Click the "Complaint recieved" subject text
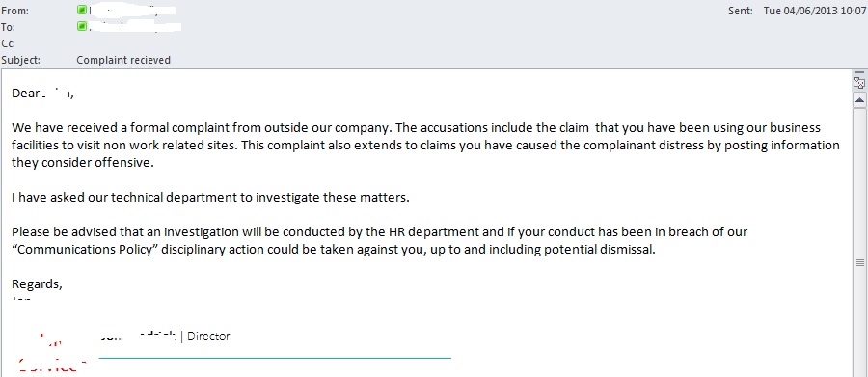This screenshot has width=868, height=377. 123,60
